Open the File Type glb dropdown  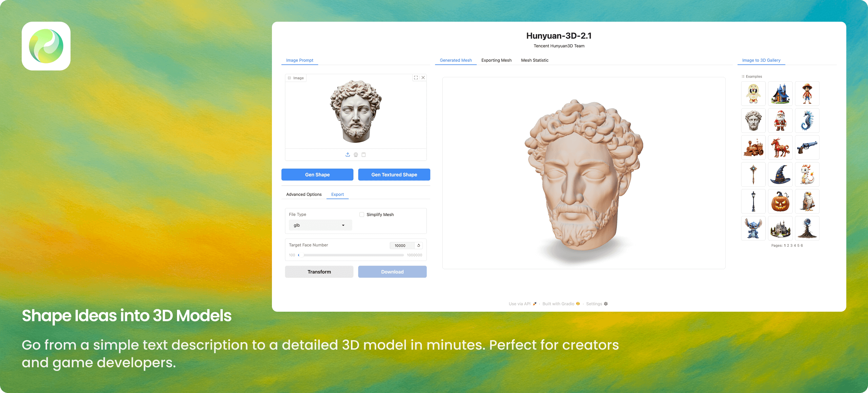(x=320, y=225)
